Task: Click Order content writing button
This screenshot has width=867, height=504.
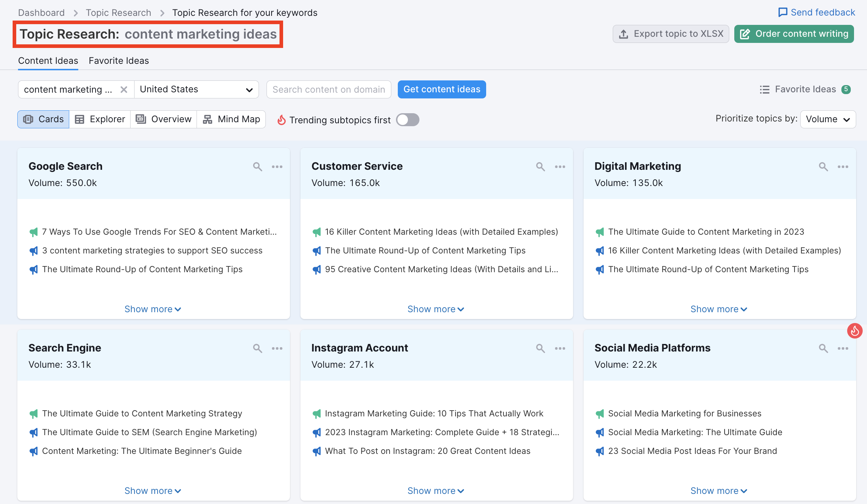Action: click(794, 34)
